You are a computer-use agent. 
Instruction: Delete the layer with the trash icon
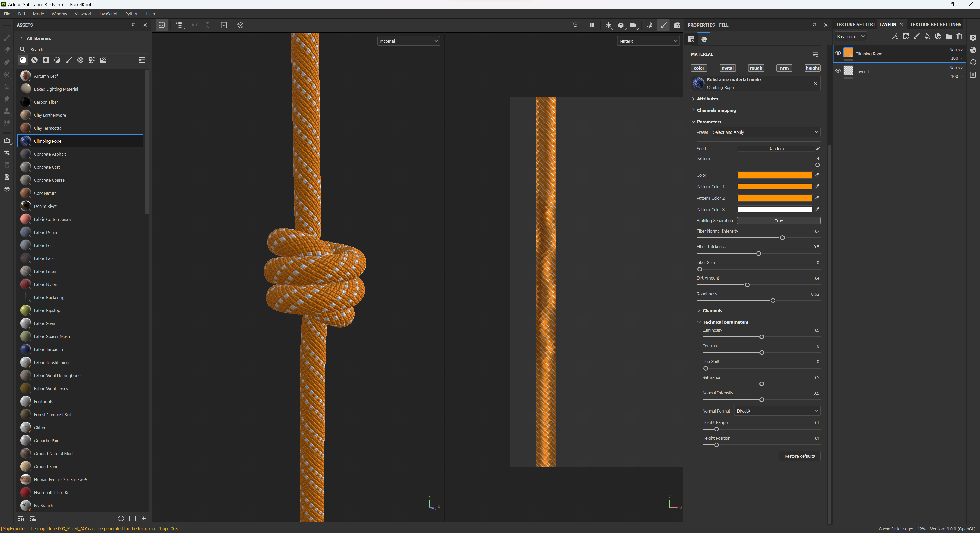959,37
